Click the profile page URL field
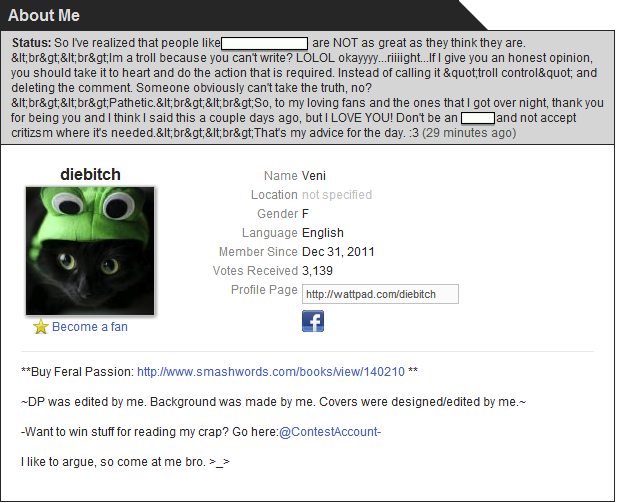Screen dimensions: 623x503 click(x=380, y=294)
